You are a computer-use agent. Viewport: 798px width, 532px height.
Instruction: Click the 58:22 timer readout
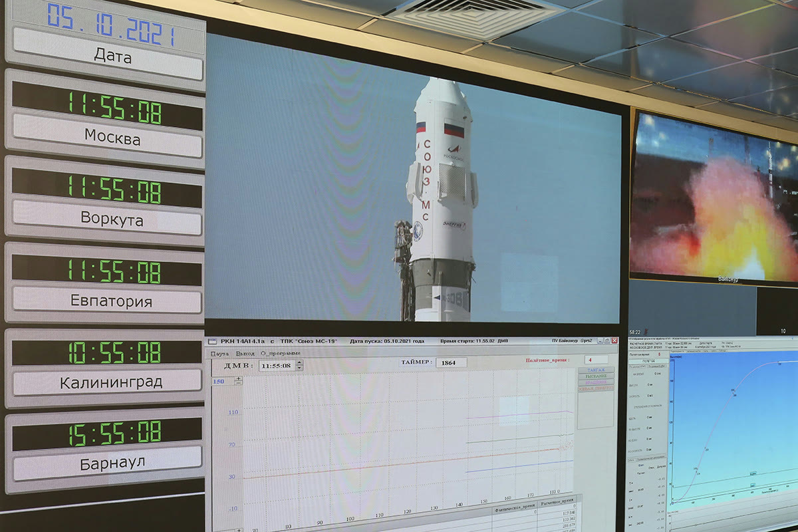click(x=635, y=332)
